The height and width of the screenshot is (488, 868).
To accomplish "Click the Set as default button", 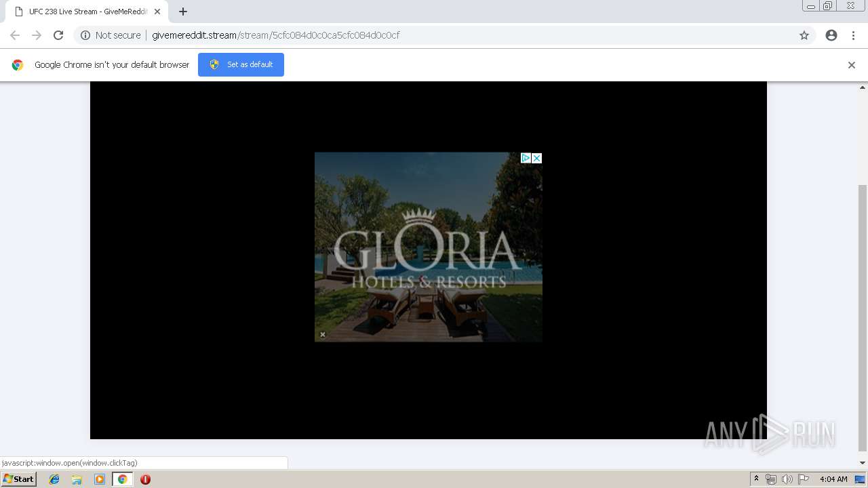I will 241,64.
